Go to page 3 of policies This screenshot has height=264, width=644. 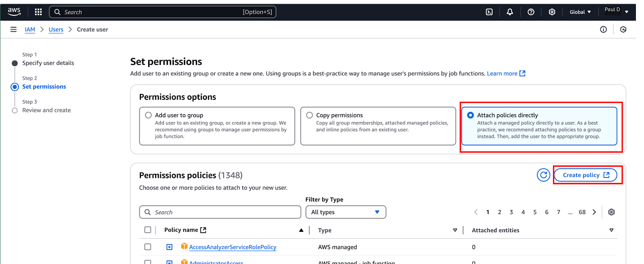click(x=511, y=212)
